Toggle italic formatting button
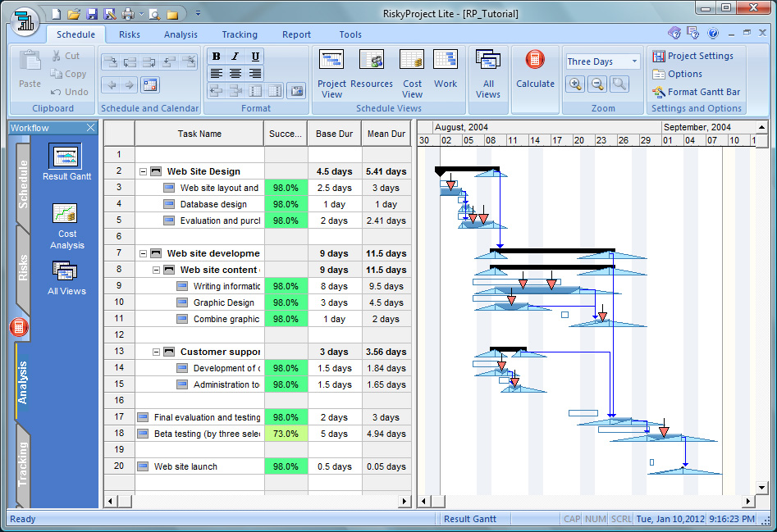Screen dimensions: 777x532 (236, 56)
